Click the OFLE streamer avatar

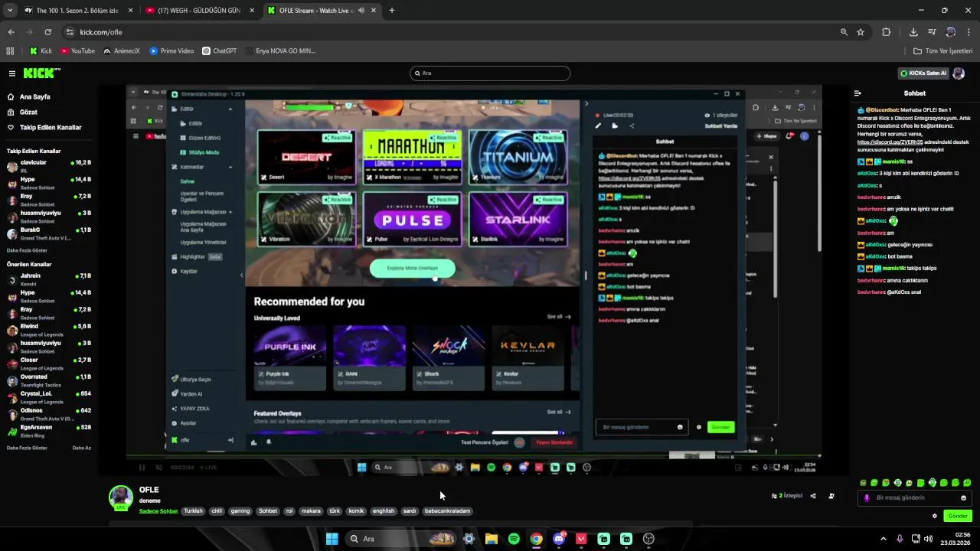coord(121,497)
